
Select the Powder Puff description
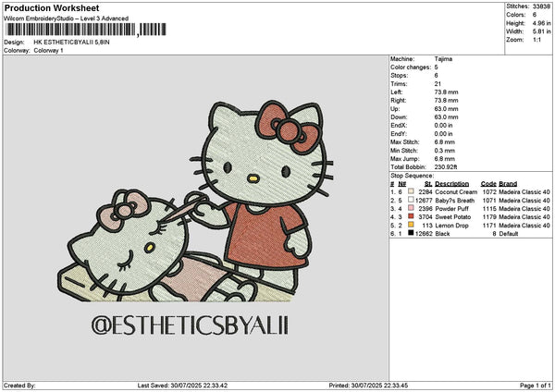(x=451, y=208)
